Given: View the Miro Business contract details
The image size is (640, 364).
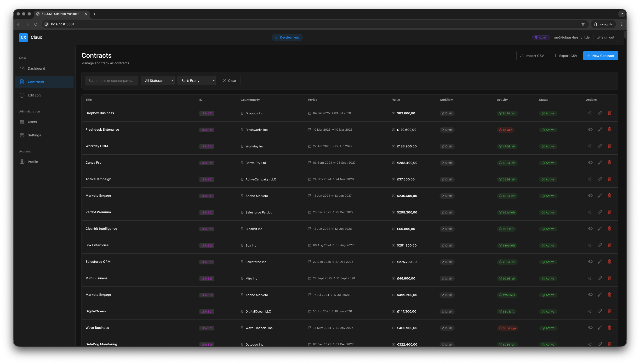Looking at the screenshot, I should pyautogui.click(x=590, y=278).
